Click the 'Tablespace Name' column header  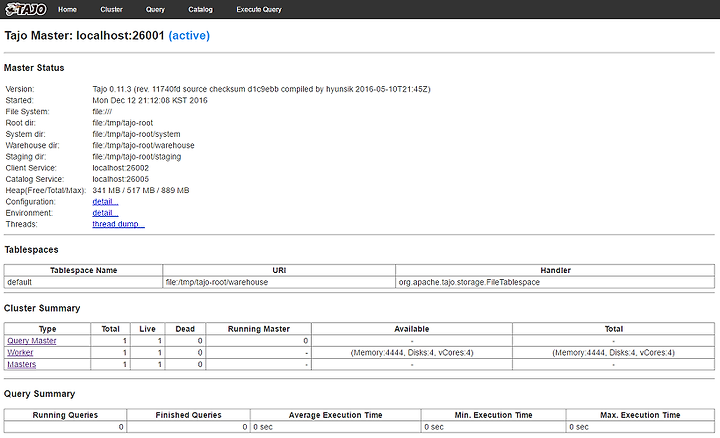coord(84,270)
